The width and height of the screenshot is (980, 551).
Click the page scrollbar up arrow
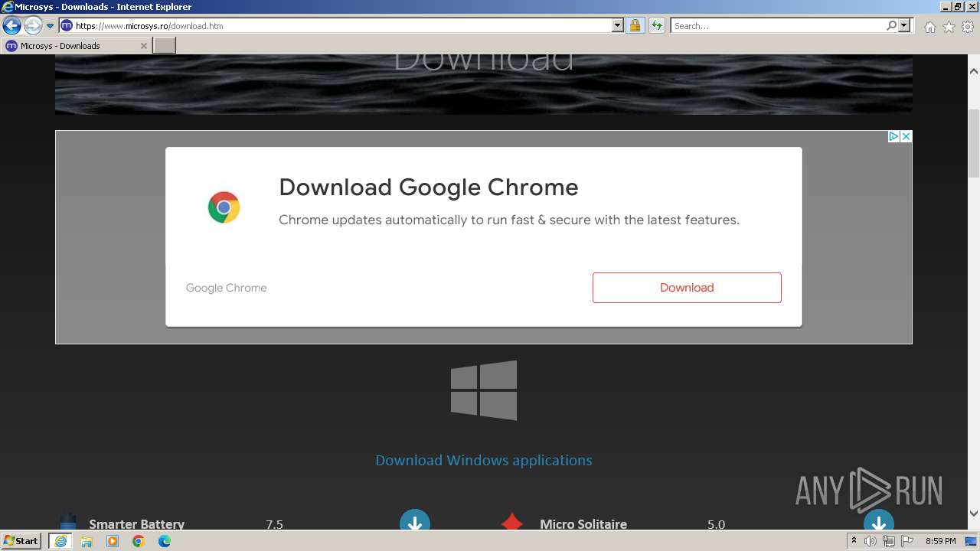pos(974,71)
